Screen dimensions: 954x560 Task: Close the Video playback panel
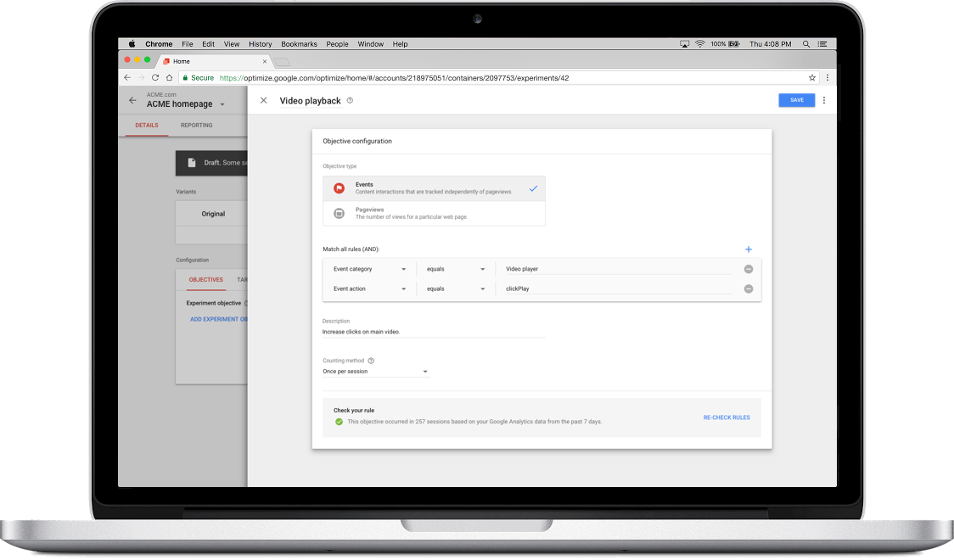[263, 100]
